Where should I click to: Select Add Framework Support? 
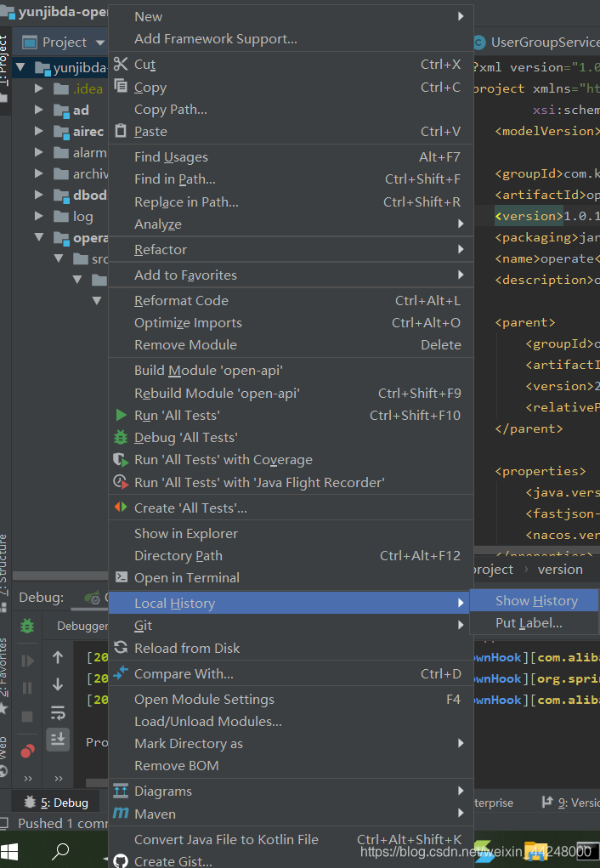(x=291, y=39)
